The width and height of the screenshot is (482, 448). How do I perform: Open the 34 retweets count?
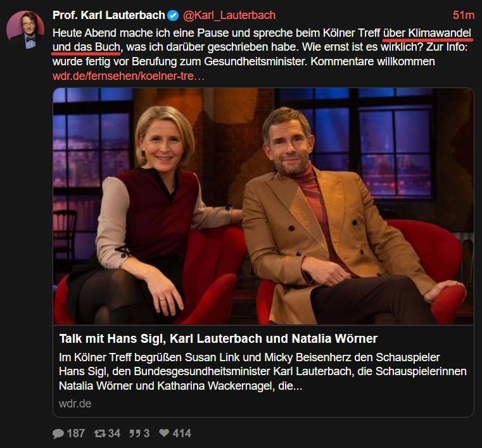[114, 433]
